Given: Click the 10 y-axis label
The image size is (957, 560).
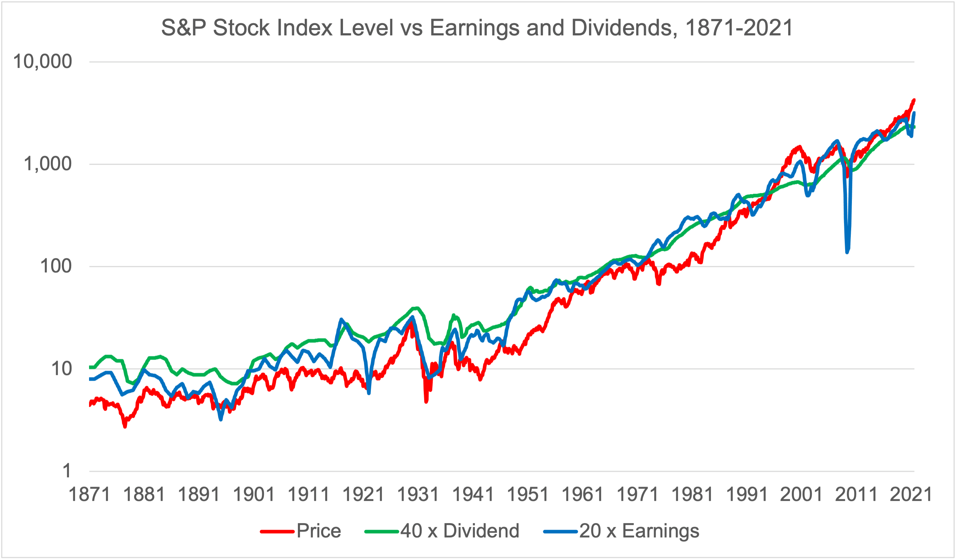Looking at the screenshot, I should pos(61,369).
